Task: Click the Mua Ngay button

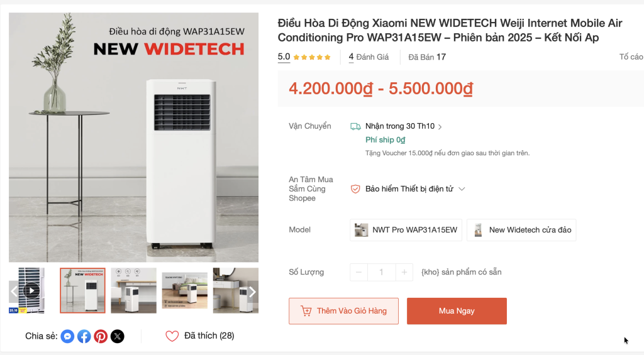Action: pyautogui.click(x=457, y=311)
